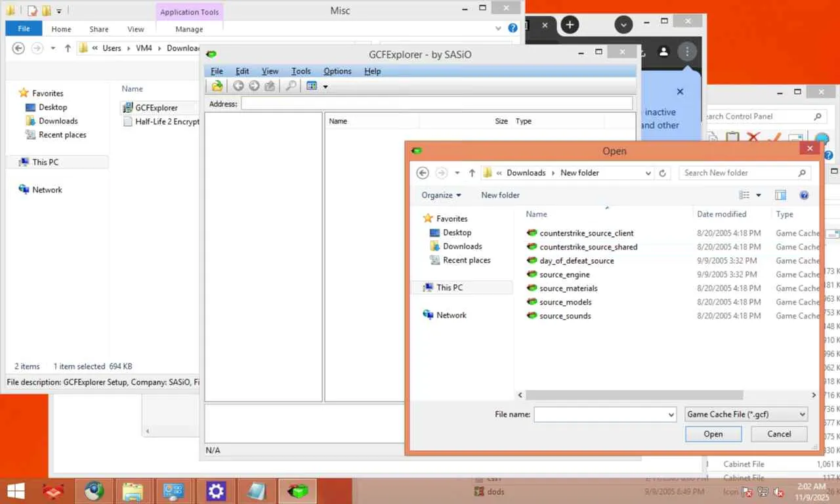The height and width of the screenshot is (504, 840).
Task: Sort by Date modified column in Open dialog
Action: pyautogui.click(x=721, y=214)
